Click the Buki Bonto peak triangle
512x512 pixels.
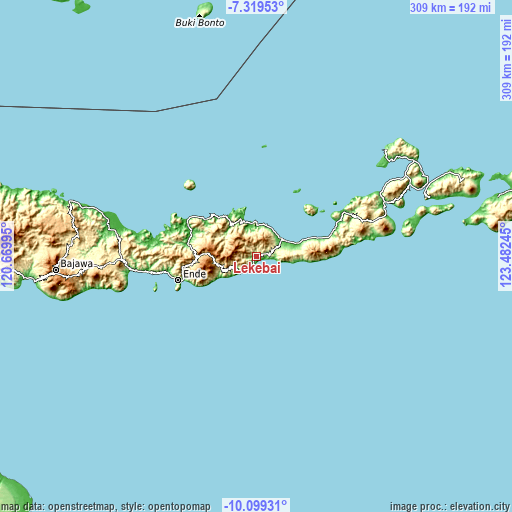point(199,15)
